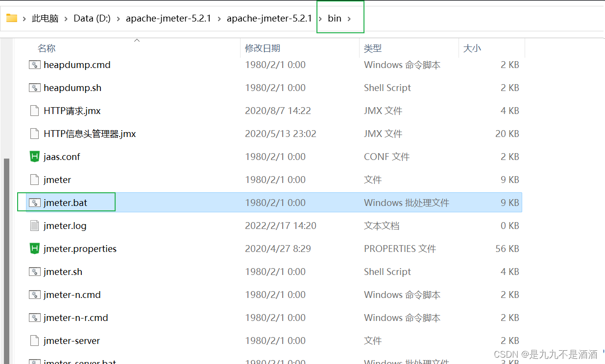
Task: Click the Windows 批处理文件 type cell
Action: [407, 203]
